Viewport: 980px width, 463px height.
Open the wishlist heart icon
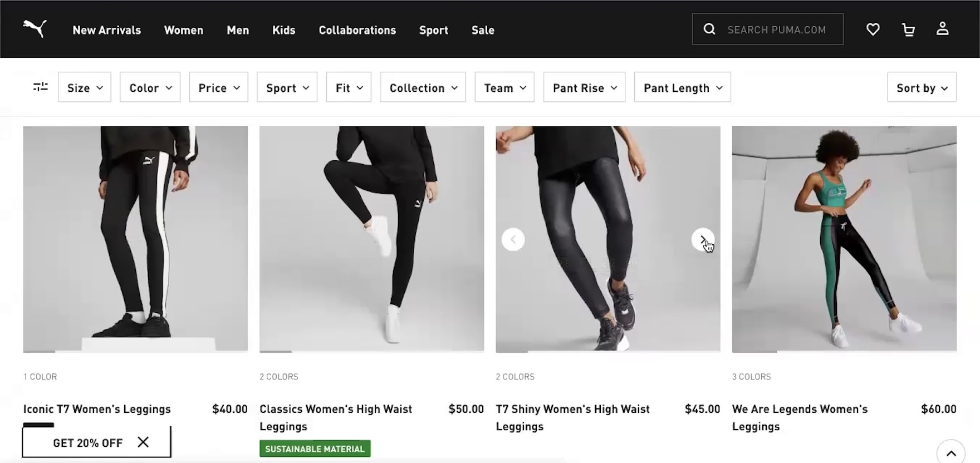873,29
